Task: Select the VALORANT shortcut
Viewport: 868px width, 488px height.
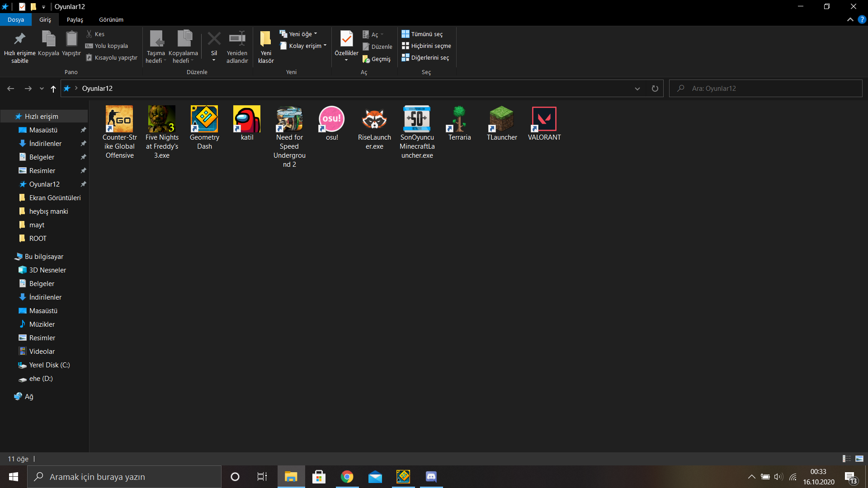Action: tap(544, 123)
